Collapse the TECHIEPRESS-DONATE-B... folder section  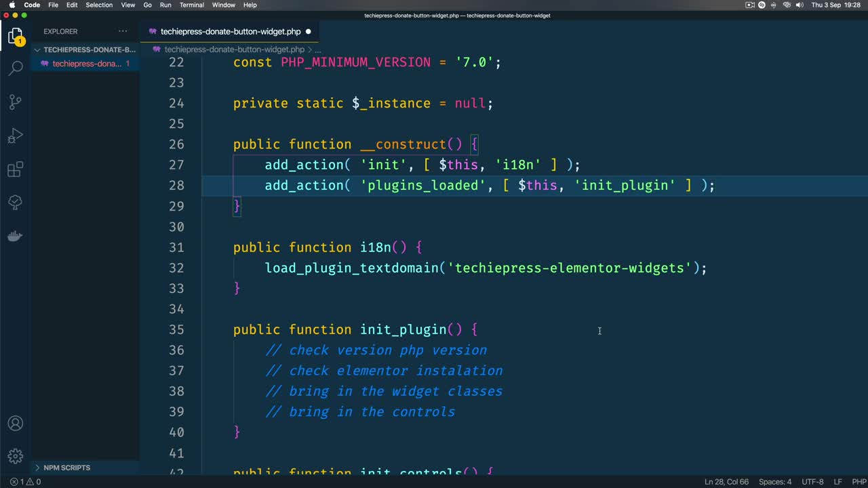pyautogui.click(x=85, y=49)
